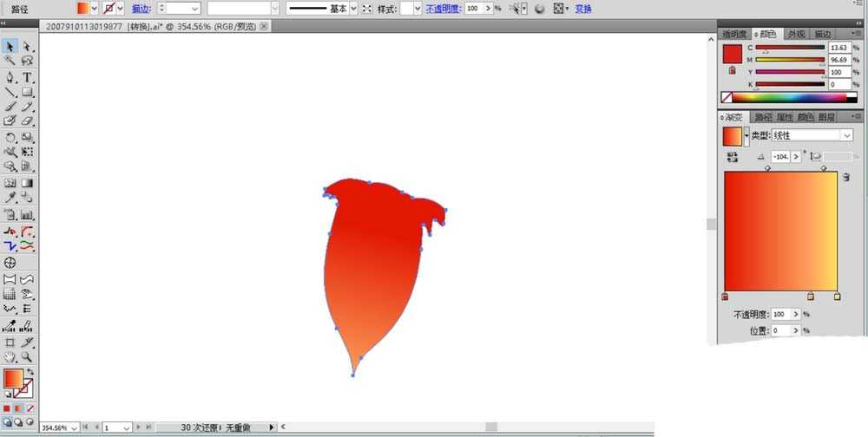Click the CMYK color spectrum bar
Image resolution: width=868 pixels, height=437 pixels.
[789, 98]
